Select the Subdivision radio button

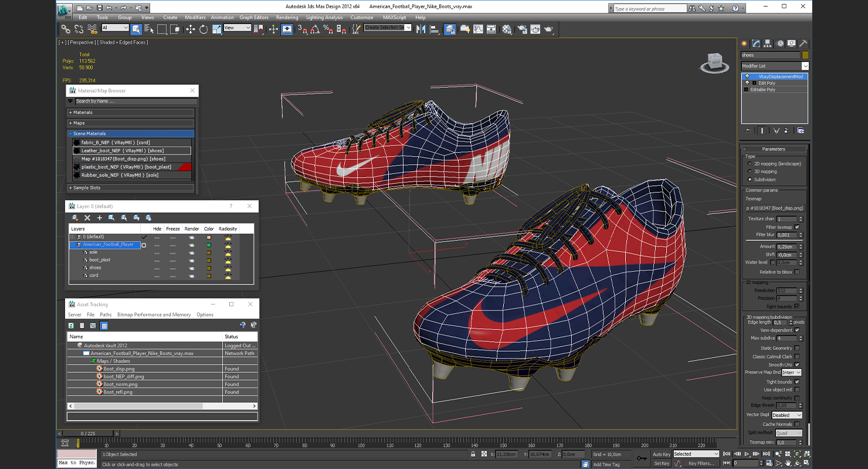(x=750, y=179)
